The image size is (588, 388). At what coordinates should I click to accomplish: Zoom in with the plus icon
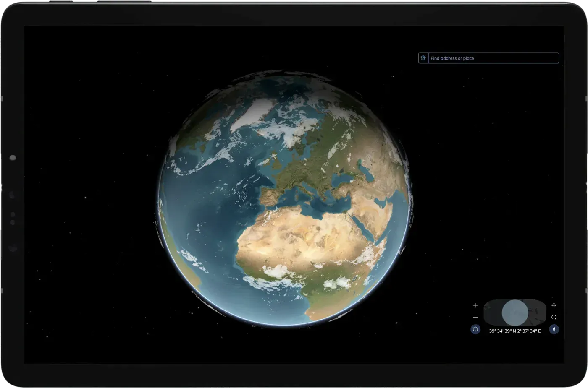click(x=475, y=305)
